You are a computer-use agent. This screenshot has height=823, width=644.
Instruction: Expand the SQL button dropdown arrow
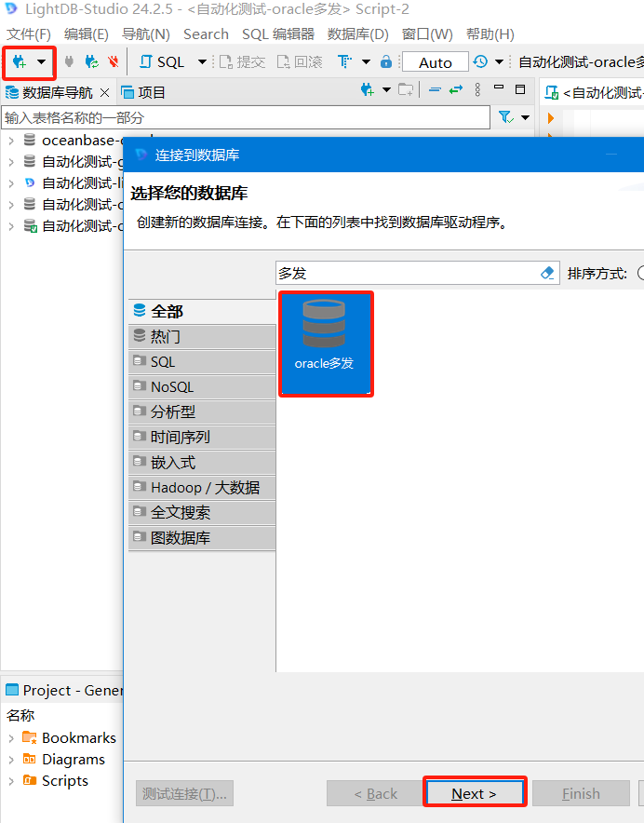202,62
